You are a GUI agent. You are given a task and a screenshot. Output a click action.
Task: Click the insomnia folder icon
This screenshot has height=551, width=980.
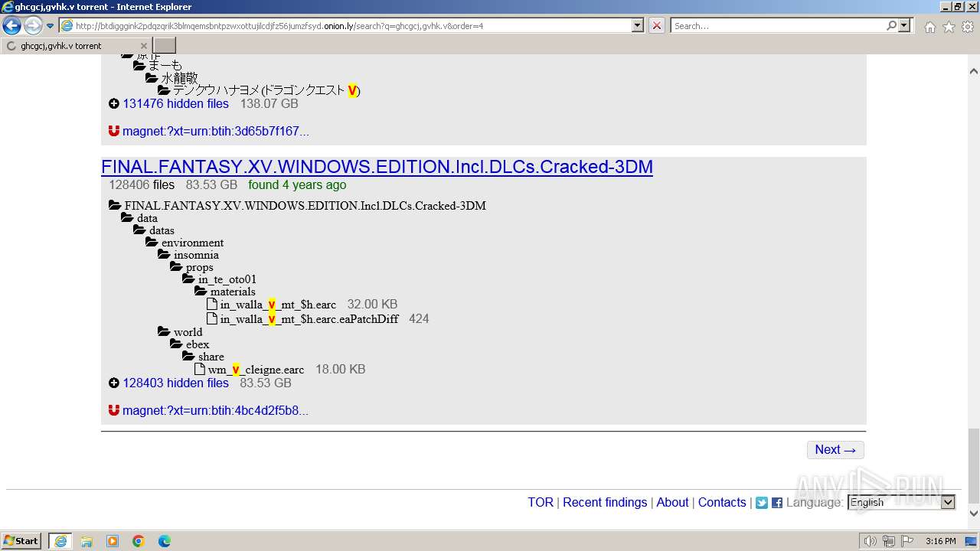click(x=164, y=254)
